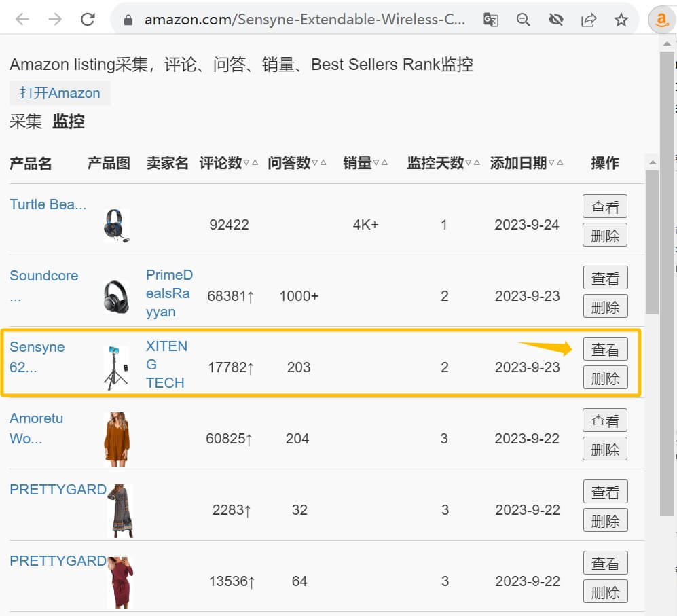Click 删除 for PRETTYGARD row with 2283 reviews
Viewport: 677px width, 616px height.
(605, 520)
